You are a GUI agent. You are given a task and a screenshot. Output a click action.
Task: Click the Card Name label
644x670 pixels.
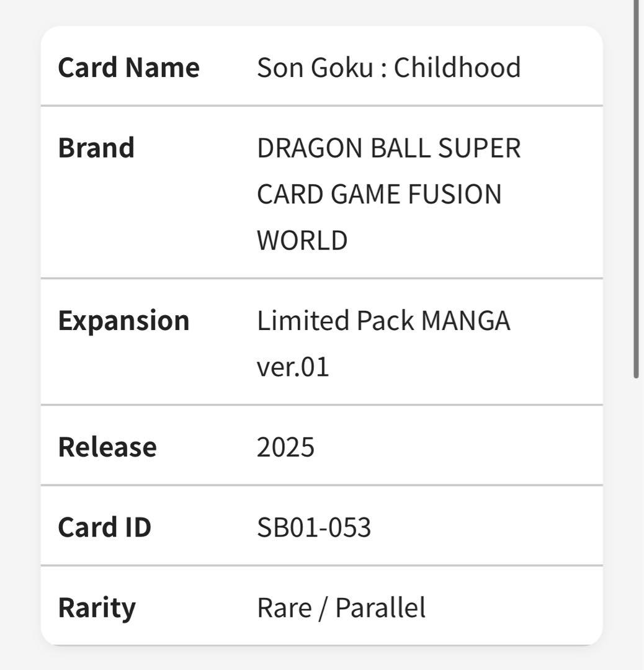[128, 68]
